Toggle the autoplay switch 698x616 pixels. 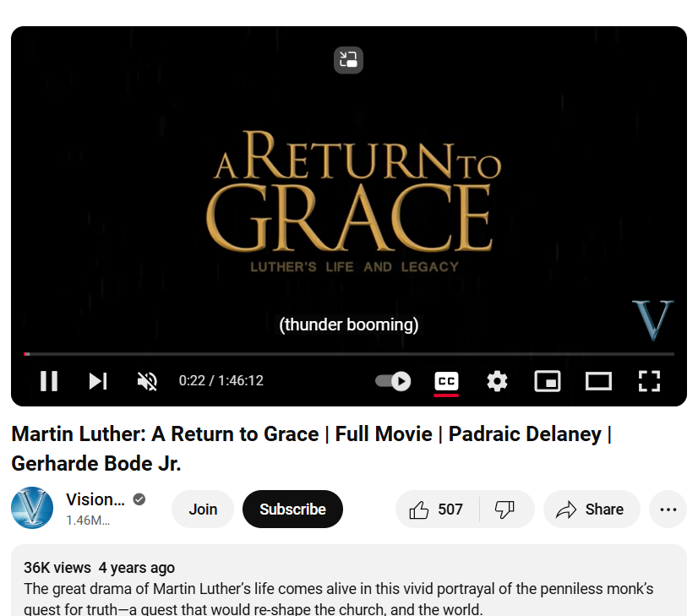pyautogui.click(x=393, y=381)
